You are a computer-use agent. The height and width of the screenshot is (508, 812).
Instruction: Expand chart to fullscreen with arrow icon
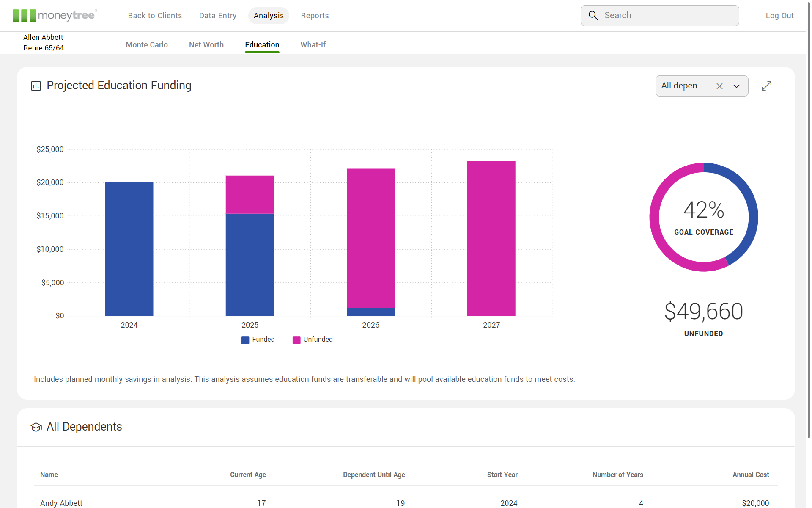point(766,86)
